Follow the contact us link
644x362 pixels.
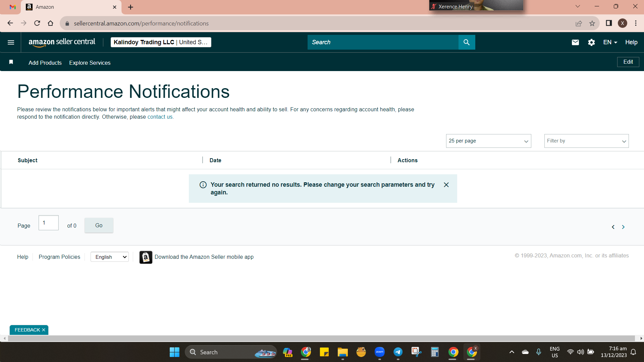click(160, 117)
